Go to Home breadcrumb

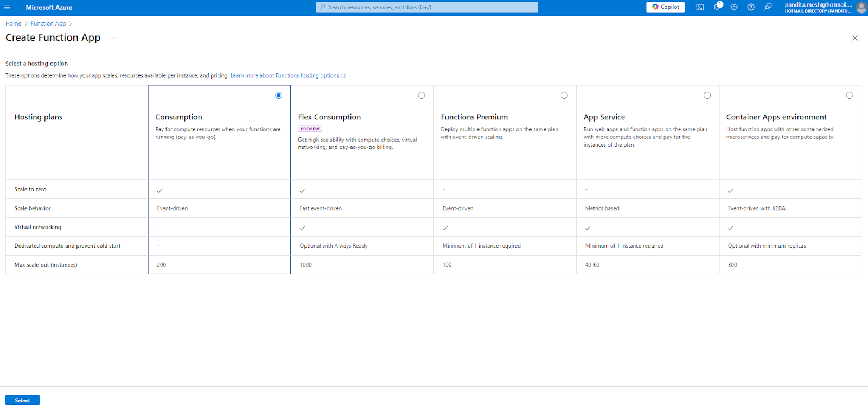pos(14,23)
